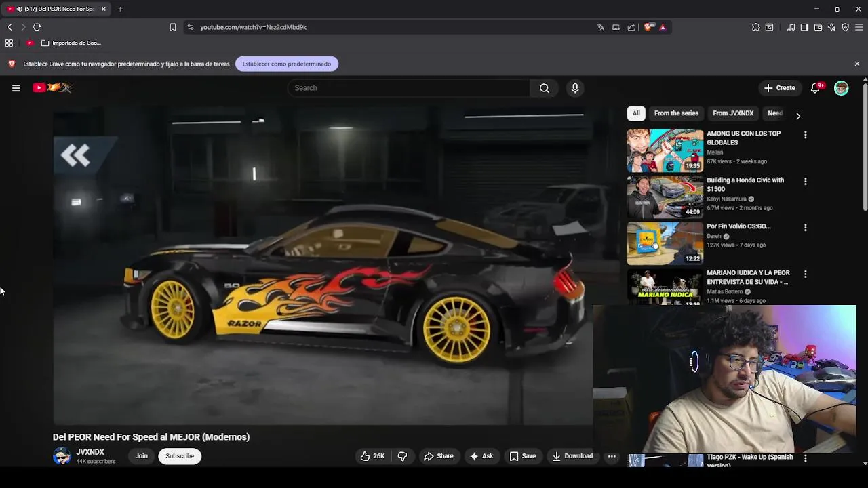
Task: Open YouTube notifications bell
Action: (x=816, y=88)
